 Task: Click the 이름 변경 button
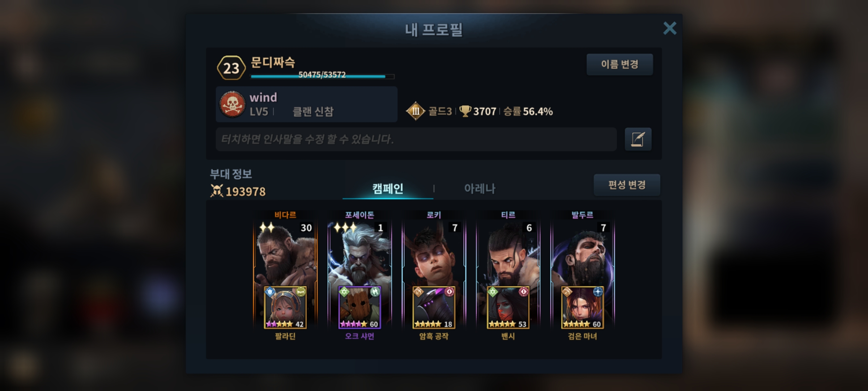pos(620,64)
